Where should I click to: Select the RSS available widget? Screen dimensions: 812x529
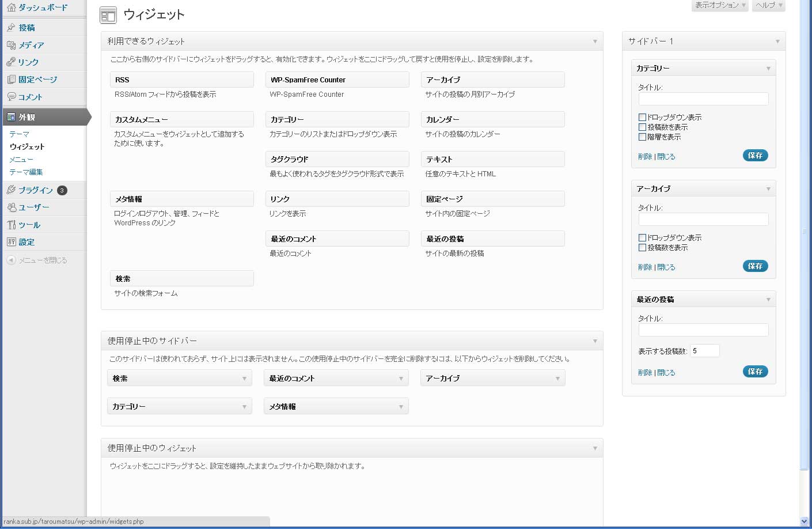pos(182,80)
